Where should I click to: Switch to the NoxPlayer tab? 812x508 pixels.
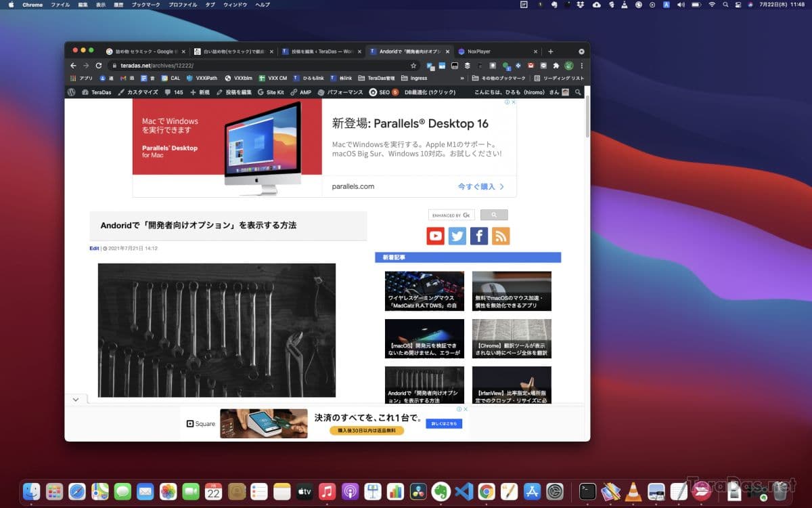497,51
